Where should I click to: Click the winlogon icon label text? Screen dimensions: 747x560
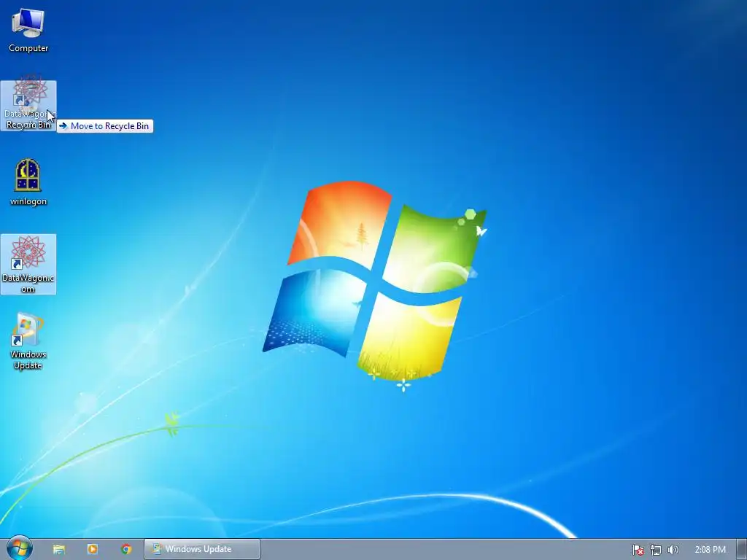tap(28, 201)
